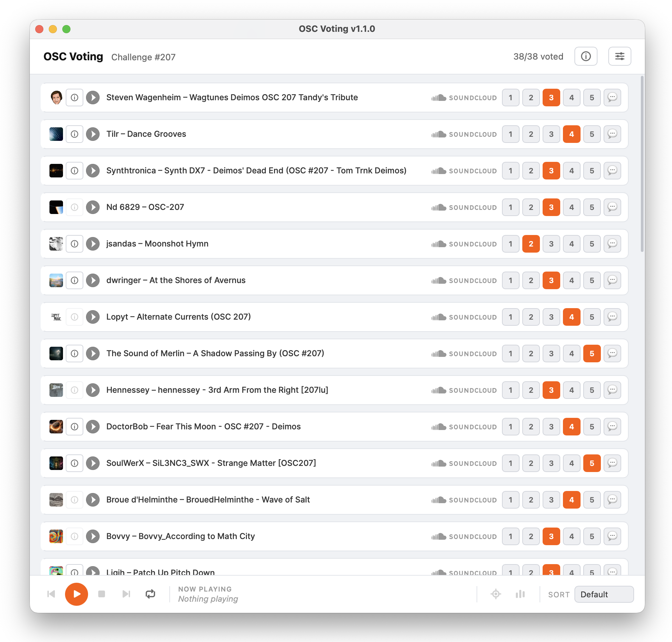Rate The Sound of Merlin 4
The image size is (672, 642).
571,354
